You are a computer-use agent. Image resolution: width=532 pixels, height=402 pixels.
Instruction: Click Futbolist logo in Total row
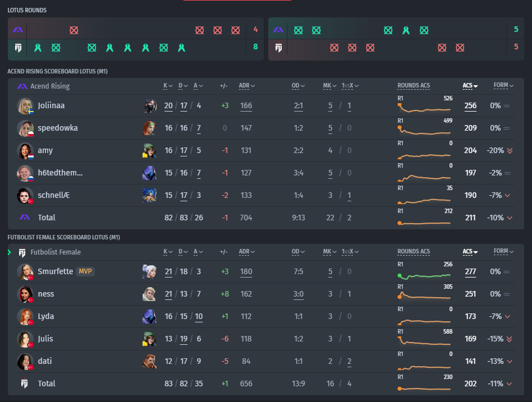[x=25, y=383]
